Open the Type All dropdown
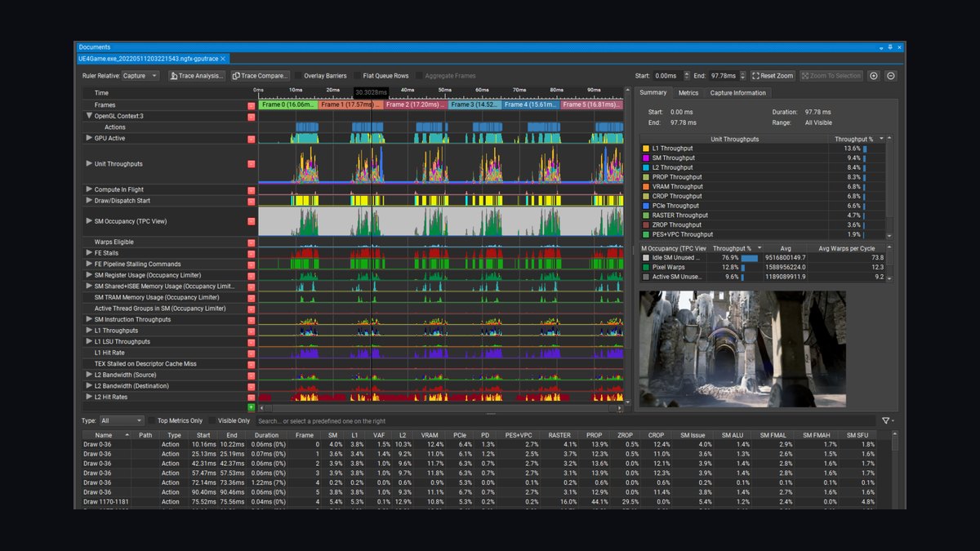The image size is (980, 551). pyautogui.click(x=121, y=420)
